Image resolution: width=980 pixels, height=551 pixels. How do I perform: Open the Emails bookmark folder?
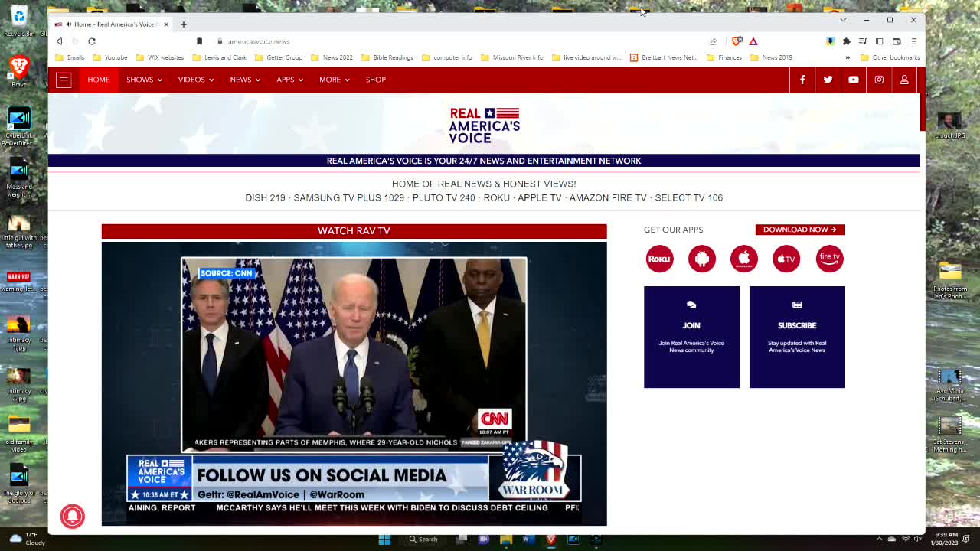tap(70, 57)
